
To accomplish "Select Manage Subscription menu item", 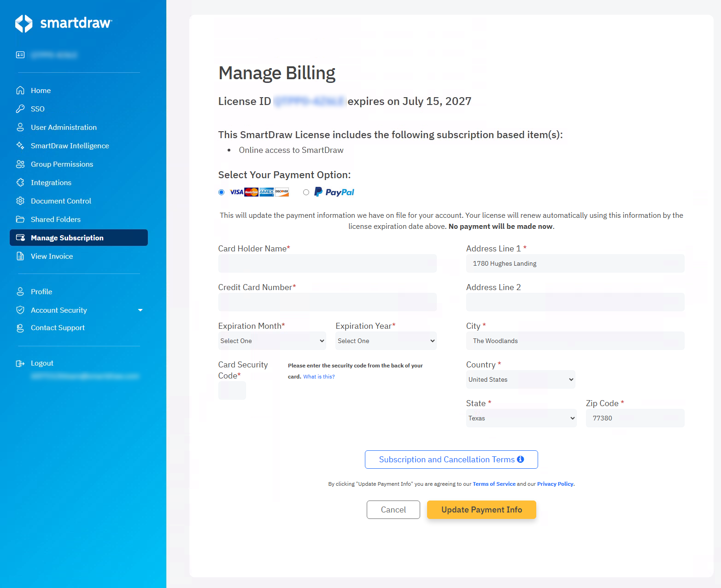I will pos(79,238).
